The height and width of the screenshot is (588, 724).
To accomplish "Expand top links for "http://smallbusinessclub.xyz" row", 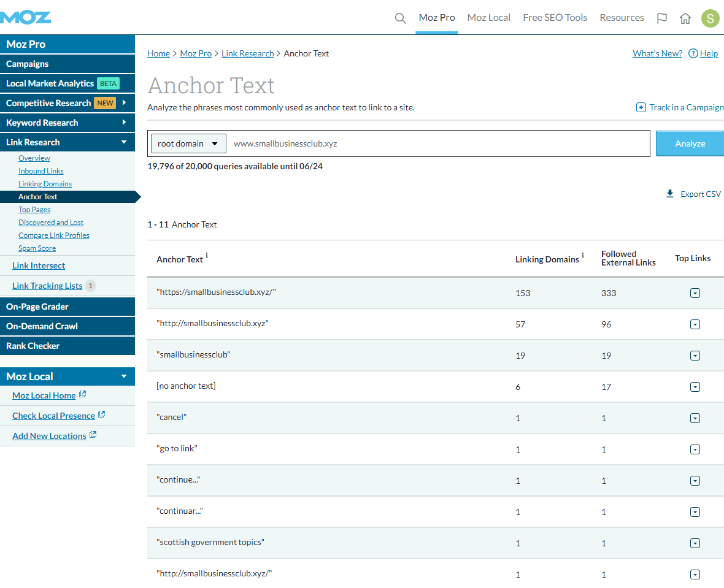I will coord(695,324).
